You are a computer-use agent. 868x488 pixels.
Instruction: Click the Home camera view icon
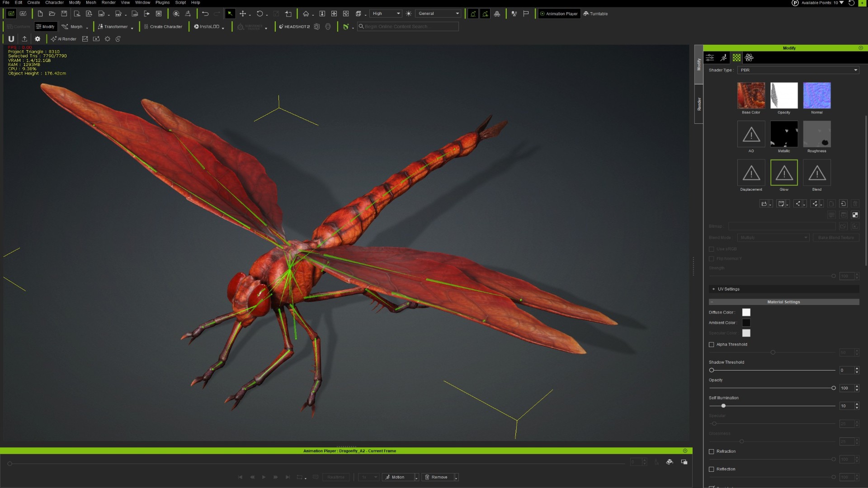click(x=306, y=14)
